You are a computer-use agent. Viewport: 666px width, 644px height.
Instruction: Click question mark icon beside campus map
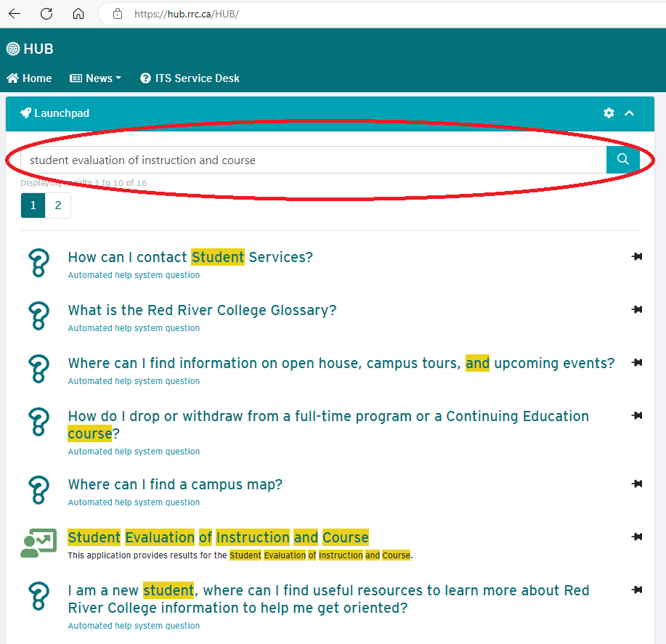click(x=38, y=490)
